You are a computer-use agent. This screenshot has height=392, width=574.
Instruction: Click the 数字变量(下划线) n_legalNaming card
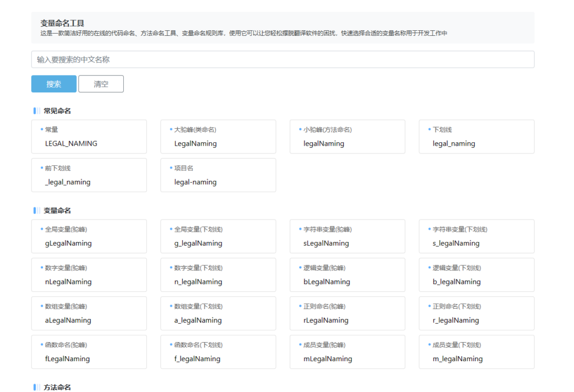(x=218, y=274)
